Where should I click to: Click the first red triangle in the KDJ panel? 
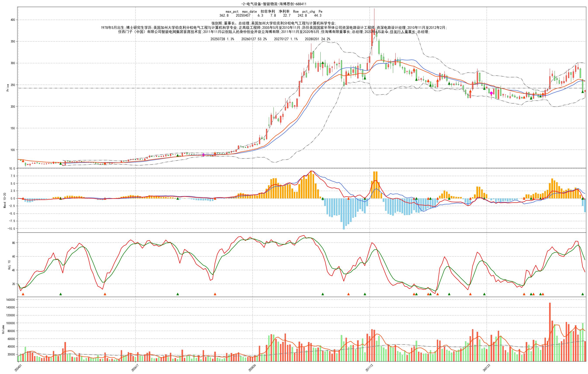click(x=23, y=294)
